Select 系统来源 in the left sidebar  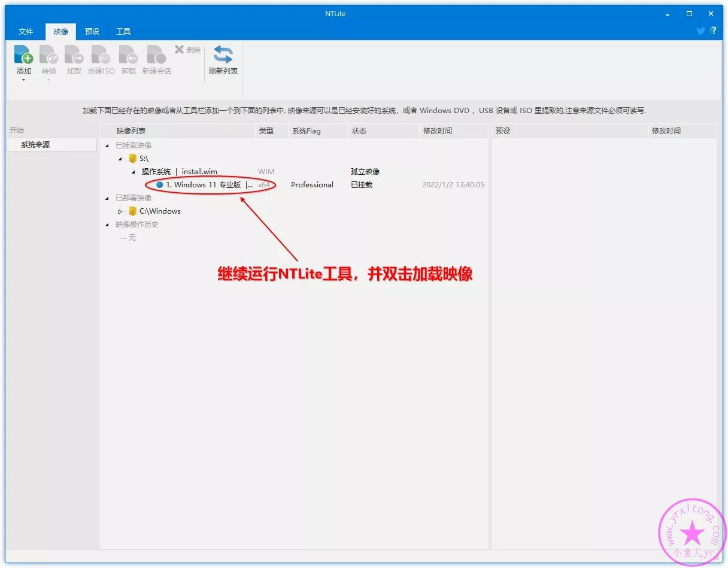[x=35, y=145]
